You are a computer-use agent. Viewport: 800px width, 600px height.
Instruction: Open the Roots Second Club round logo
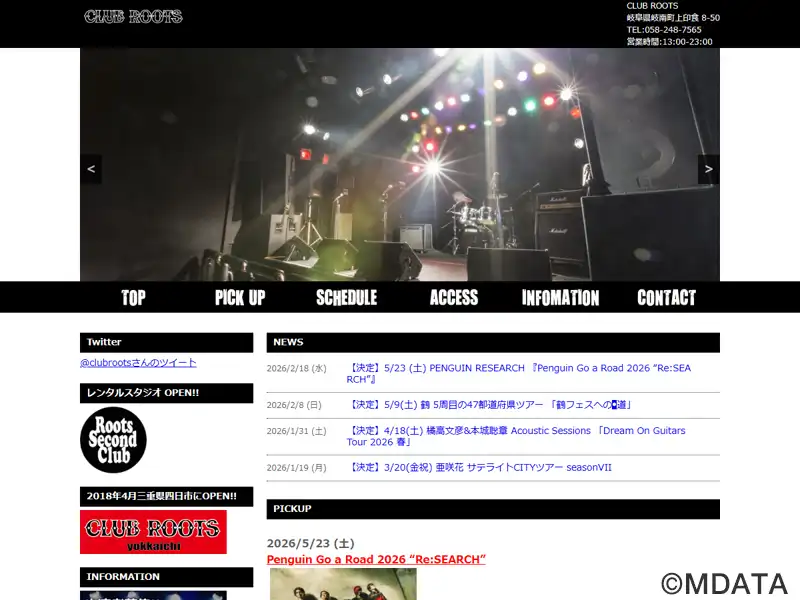[113, 440]
